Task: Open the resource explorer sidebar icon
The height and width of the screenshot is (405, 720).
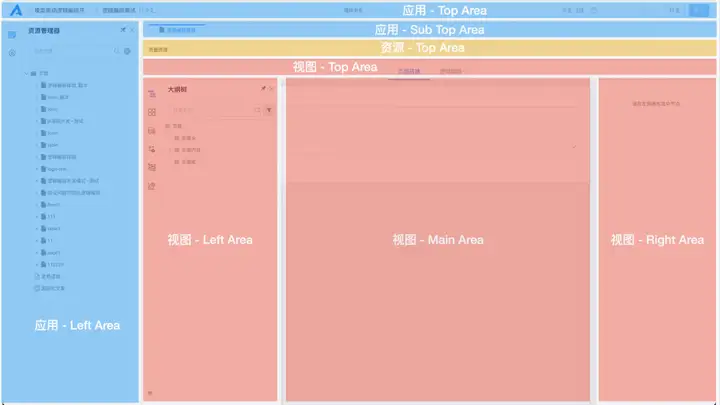Action: coord(12,35)
